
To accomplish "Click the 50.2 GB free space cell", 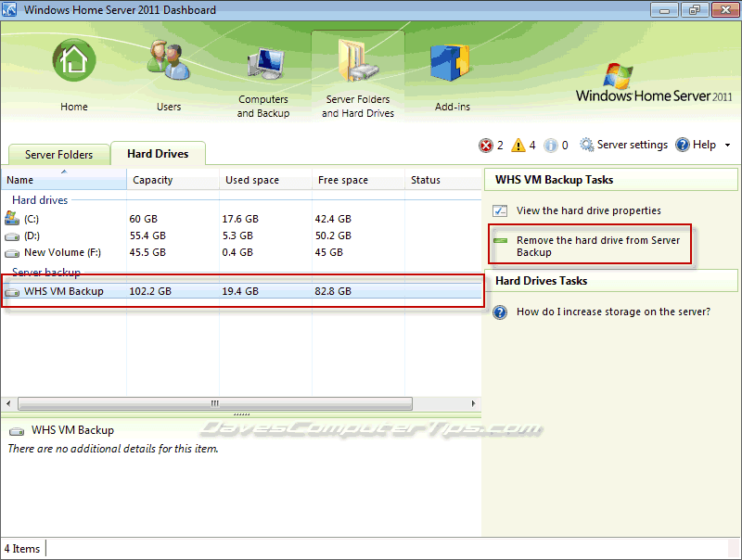I will tap(333, 235).
